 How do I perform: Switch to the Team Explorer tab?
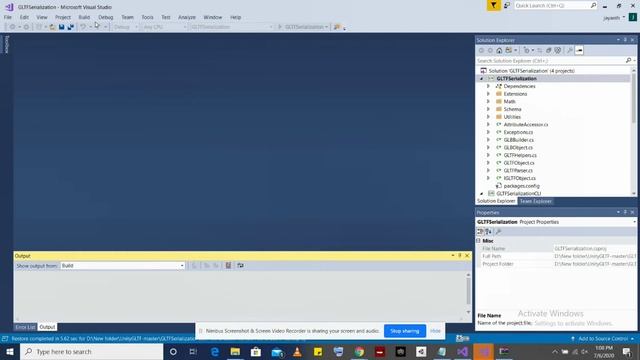tap(536, 201)
